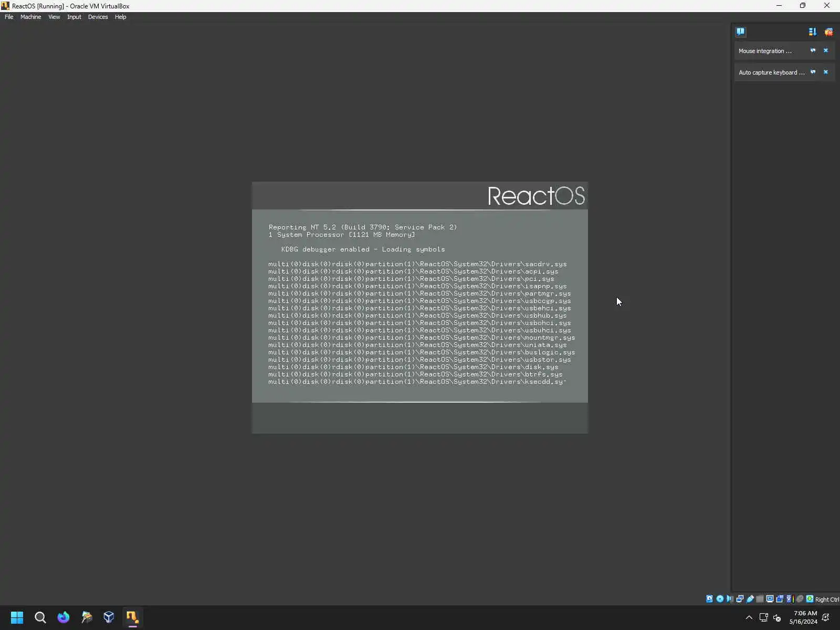Click the audio status indicator
Image resolution: width=840 pixels, height=630 pixels.
pos(730,599)
